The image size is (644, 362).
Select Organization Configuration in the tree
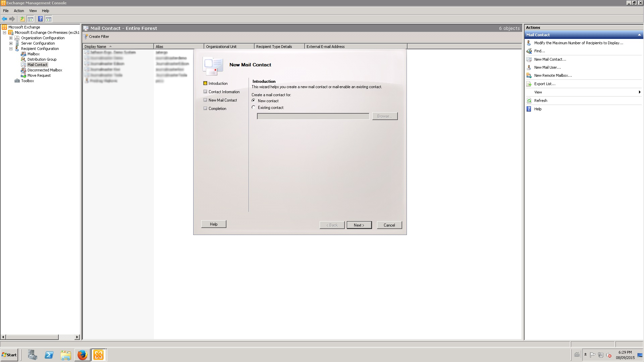(x=43, y=38)
